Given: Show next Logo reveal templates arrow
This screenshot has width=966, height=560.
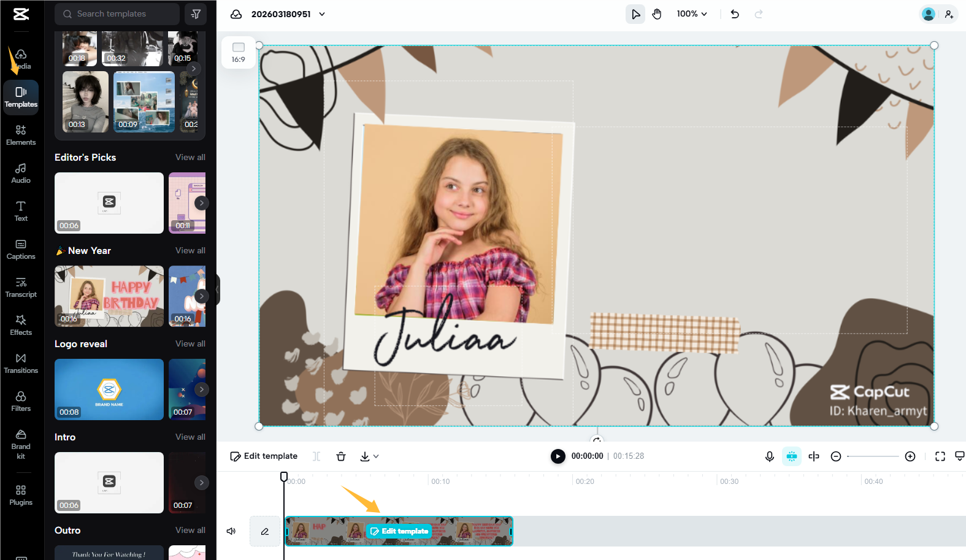Looking at the screenshot, I should pyautogui.click(x=201, y=389).
